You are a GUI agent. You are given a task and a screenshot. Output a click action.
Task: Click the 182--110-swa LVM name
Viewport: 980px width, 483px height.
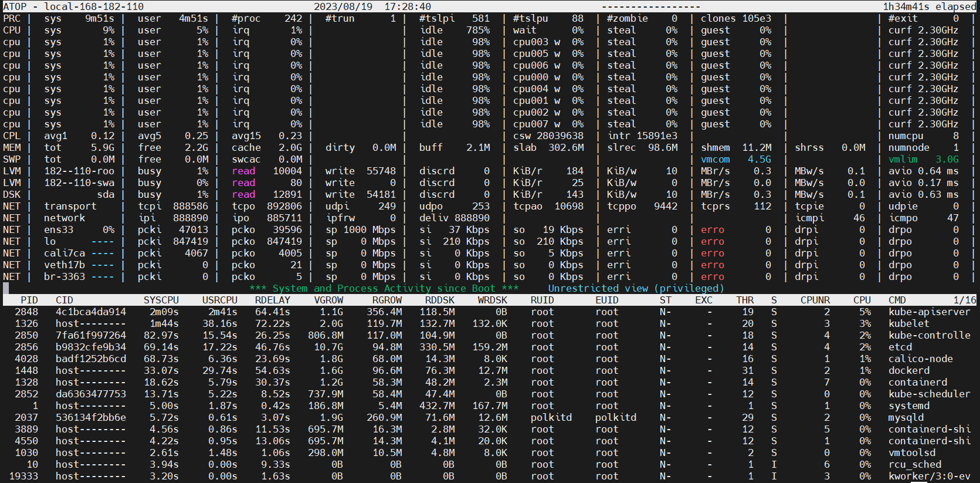point(79,183)
